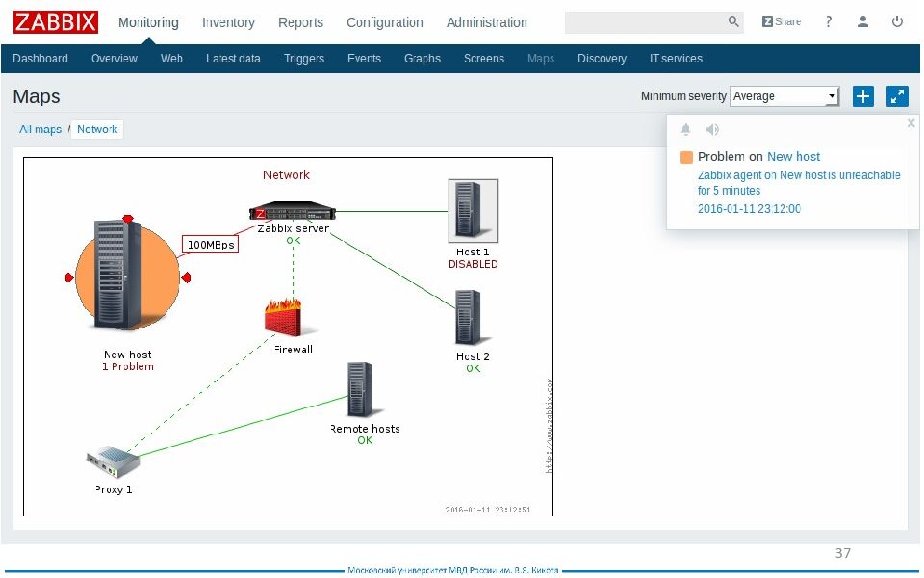The height and width of the screenshot is (578, 924).
Task: Open the Minimum severity dropdown
Action: 784,96
